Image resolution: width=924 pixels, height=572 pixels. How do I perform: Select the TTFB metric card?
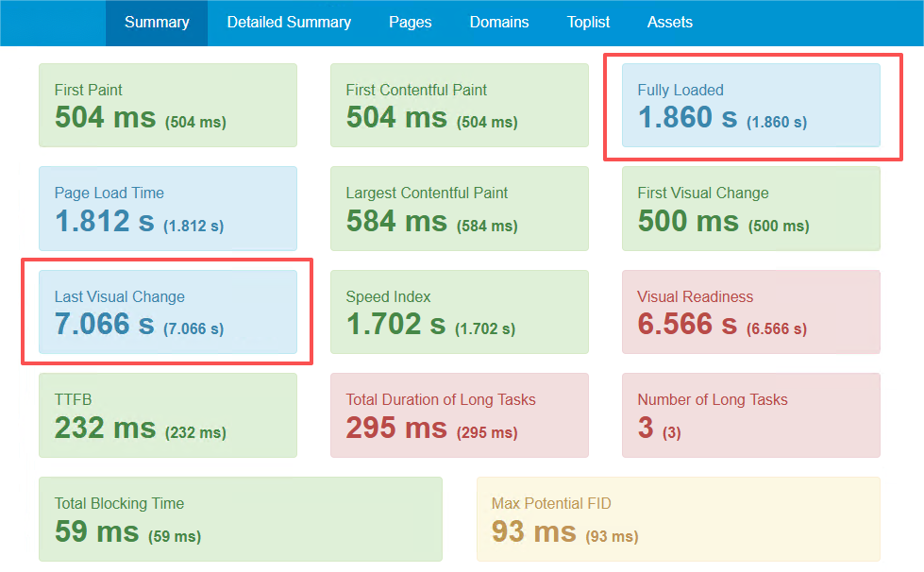168,414
